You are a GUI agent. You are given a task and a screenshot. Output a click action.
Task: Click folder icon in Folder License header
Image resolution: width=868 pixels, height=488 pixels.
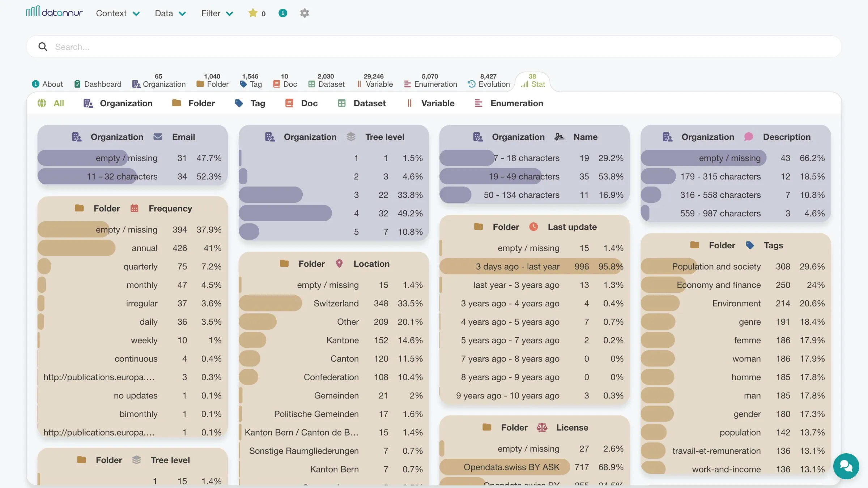pos(487,428)
